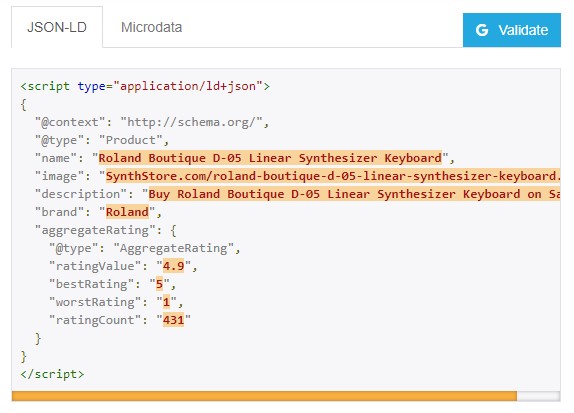Click the Validate button
This screenshot has width=574, height=413.
coord(511,30)
